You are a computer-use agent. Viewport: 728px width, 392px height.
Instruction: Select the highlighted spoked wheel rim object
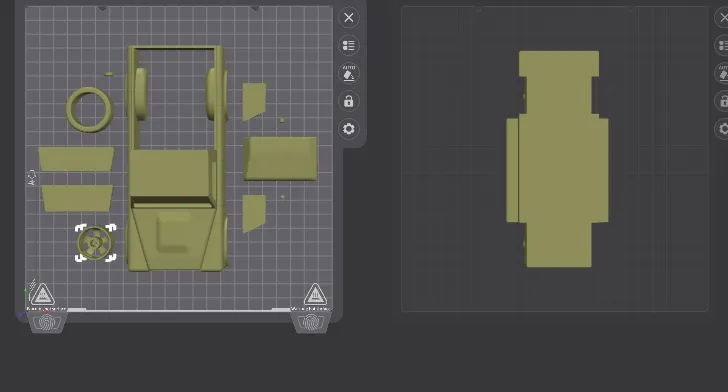(96, 243)
